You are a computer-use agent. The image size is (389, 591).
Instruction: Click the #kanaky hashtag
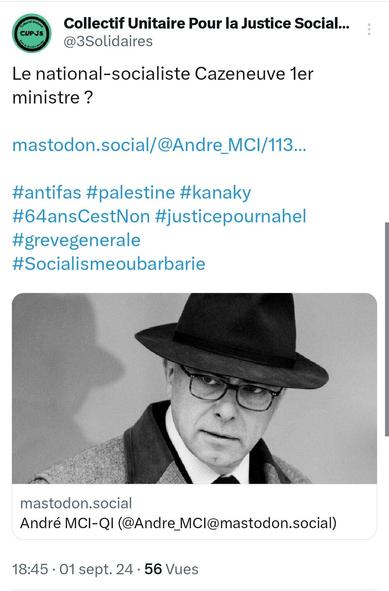215,193
